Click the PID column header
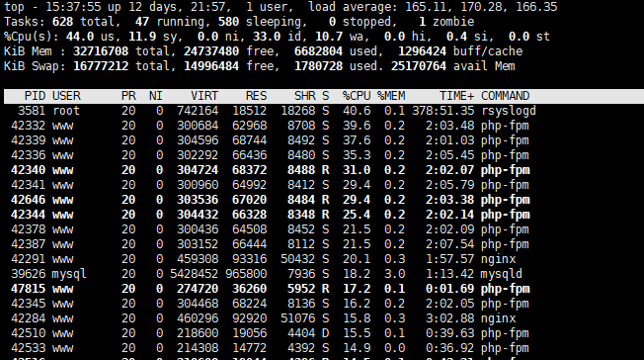The image size is (644, 360). (x=35, y=96)
